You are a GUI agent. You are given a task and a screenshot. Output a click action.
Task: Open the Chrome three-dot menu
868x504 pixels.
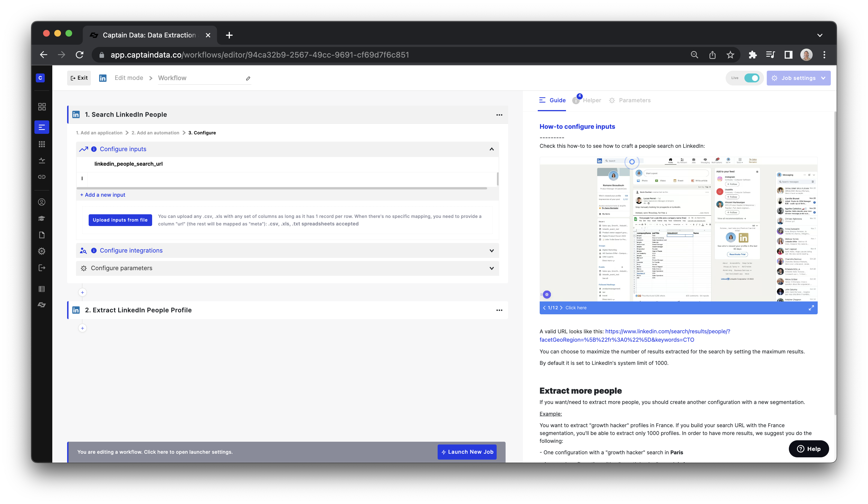[824, 55]
